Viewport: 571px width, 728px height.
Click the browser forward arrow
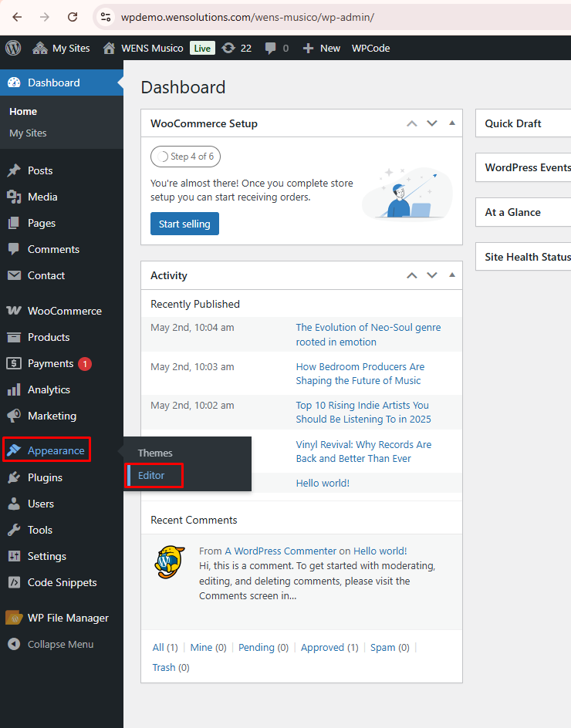coord(45,17)
